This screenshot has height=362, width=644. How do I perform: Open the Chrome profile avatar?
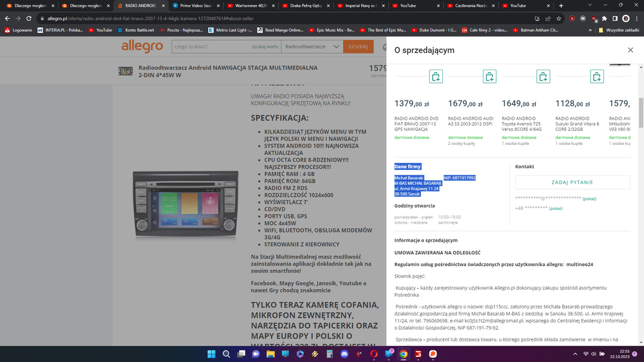(625, 19)
